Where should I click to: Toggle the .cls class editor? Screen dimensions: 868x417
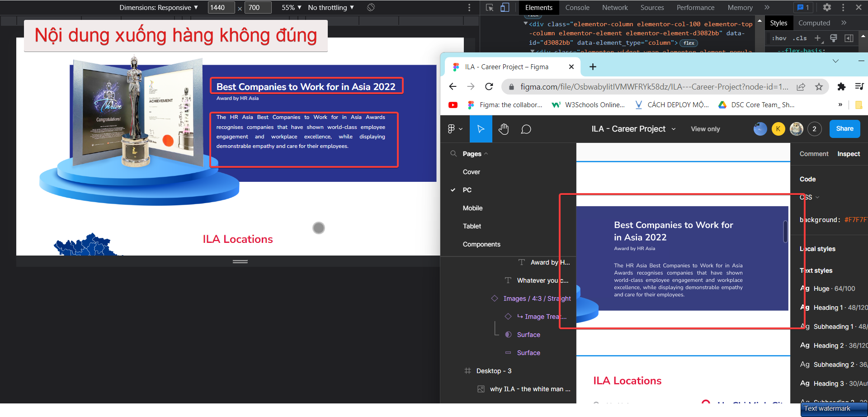pos(799,38)
